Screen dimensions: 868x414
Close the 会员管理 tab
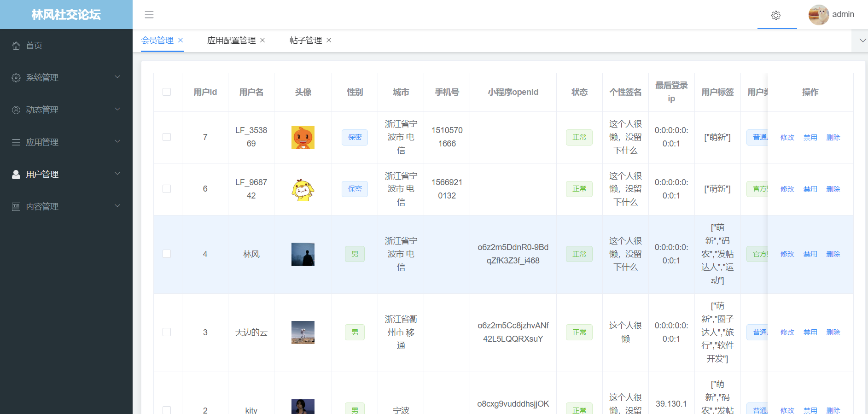[x=181, y=40]
